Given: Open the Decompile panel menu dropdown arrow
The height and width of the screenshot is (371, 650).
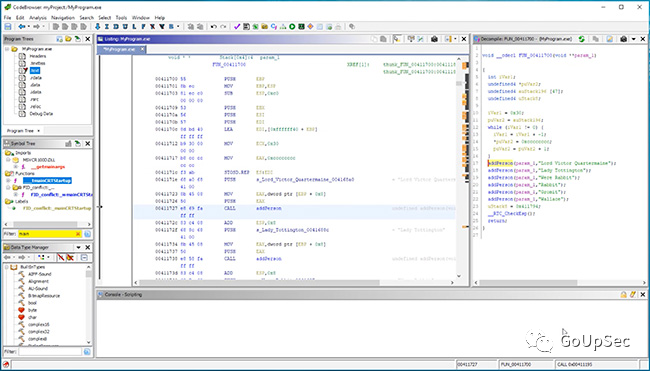Looking at the screenshot, I should pyautogui.click(x=633, y=39).
